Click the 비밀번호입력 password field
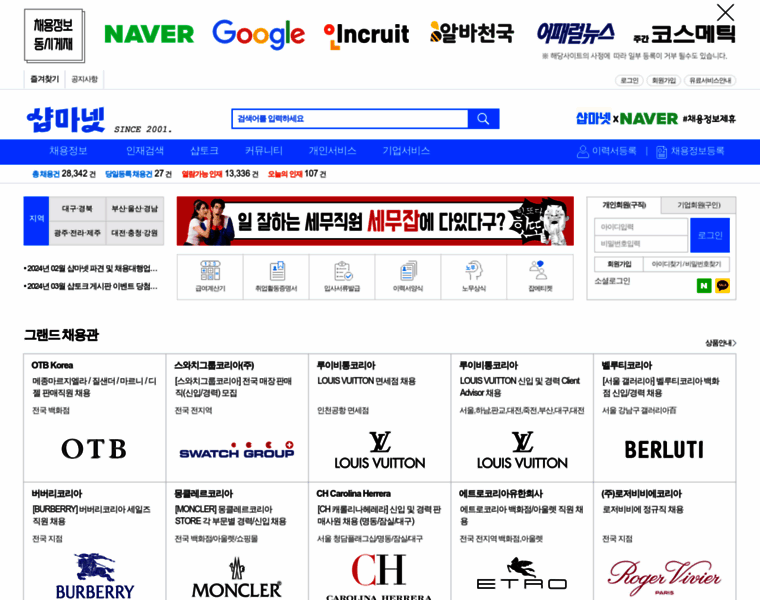This screenshot has width=760, height=600. 641,244
